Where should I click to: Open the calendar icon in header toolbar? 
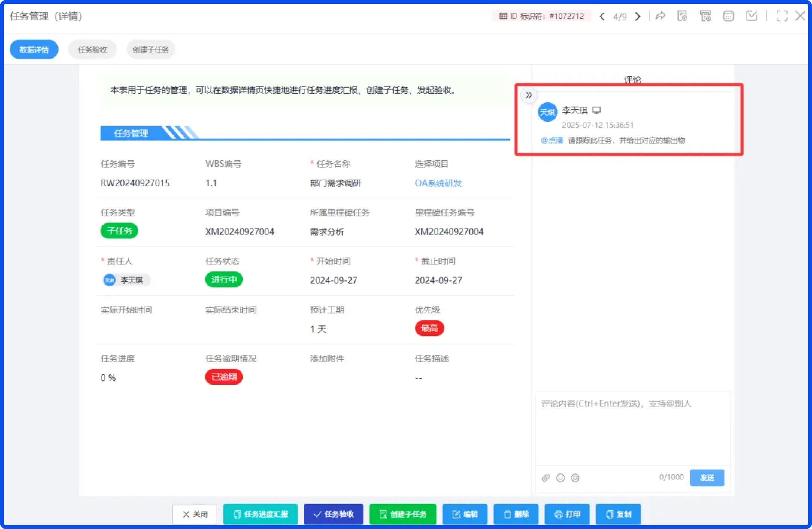[728, 16]
